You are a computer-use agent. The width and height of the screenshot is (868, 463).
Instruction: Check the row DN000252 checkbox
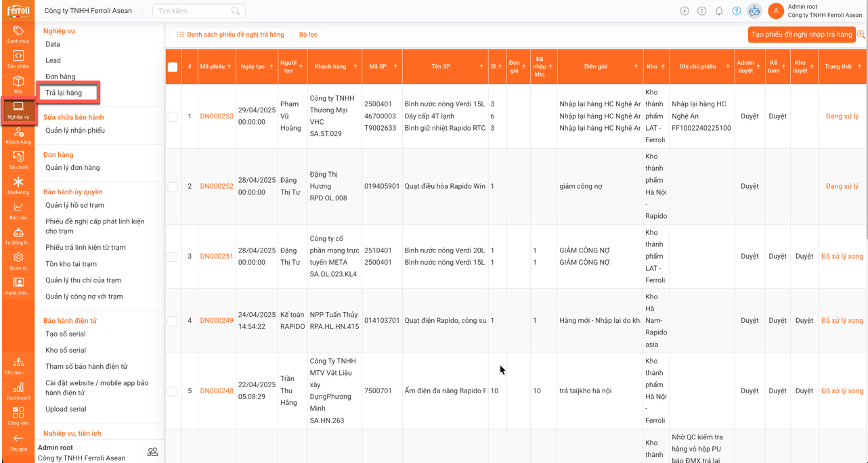[x=173, y=186]
